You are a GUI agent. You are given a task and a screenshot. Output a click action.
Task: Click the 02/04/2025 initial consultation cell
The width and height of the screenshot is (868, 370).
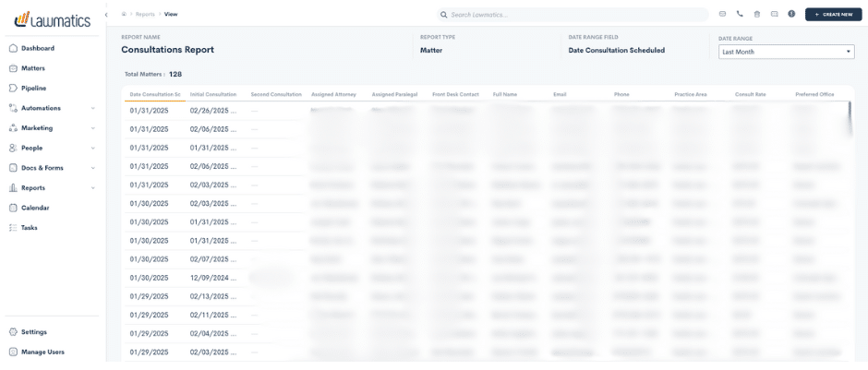(x=213, y=334)
